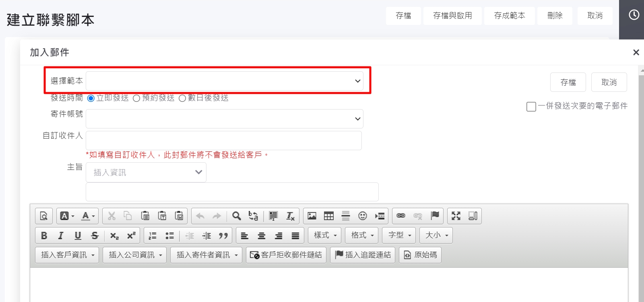This screenshot has width=644, height=302.
Task: Open the text color picker
Action: point(88,216)
